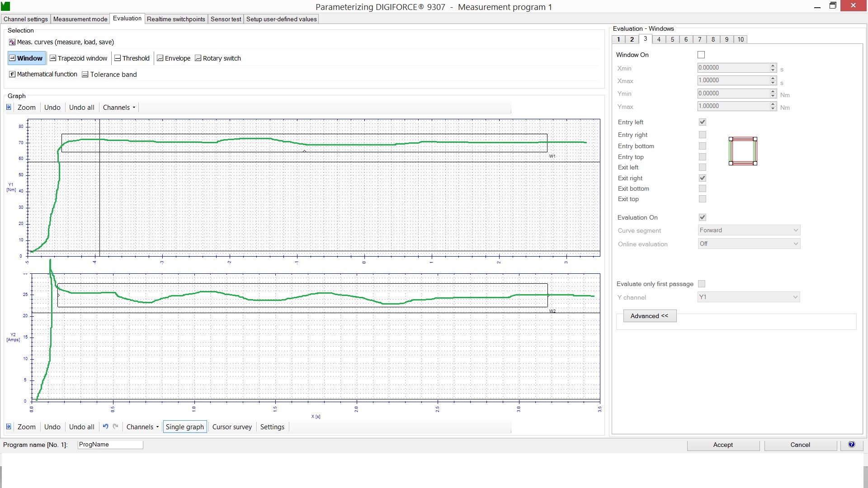Click the Meas. curves icon
Viewport: 868px width, 488px height.
tap(12, 42)
